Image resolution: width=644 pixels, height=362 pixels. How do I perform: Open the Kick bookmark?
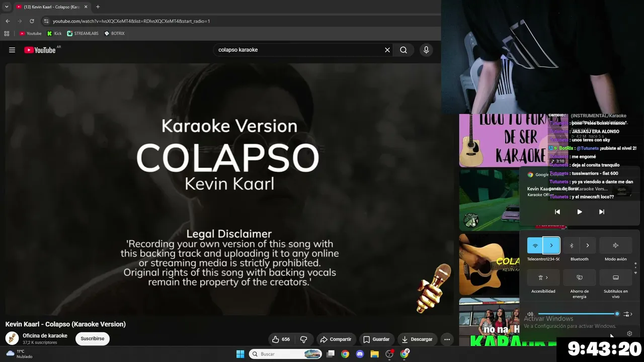point(54,34)
